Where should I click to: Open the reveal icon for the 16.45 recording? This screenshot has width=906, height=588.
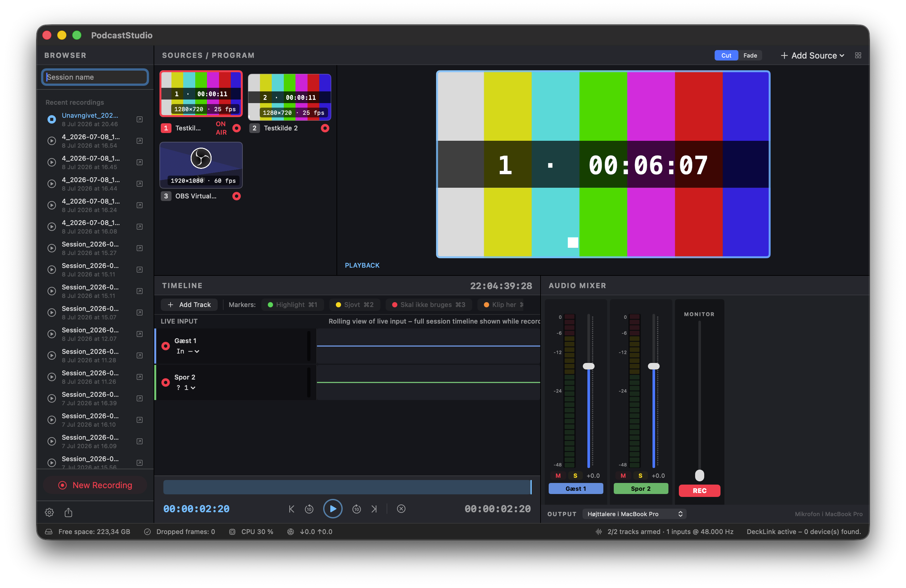[x=140, y=162]
